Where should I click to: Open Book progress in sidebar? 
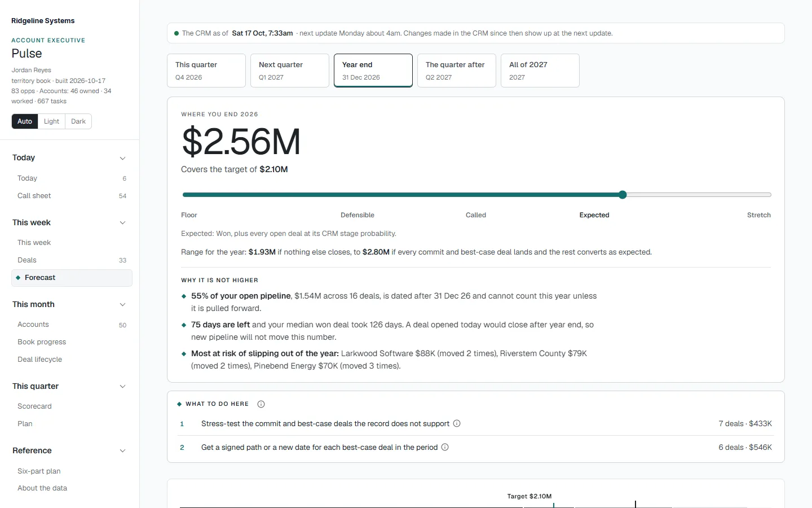[x=72, y=342]
